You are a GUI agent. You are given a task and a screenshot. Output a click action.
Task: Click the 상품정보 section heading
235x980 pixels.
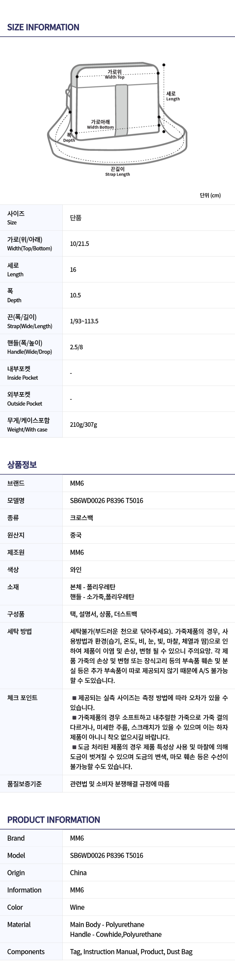(22, 465)
